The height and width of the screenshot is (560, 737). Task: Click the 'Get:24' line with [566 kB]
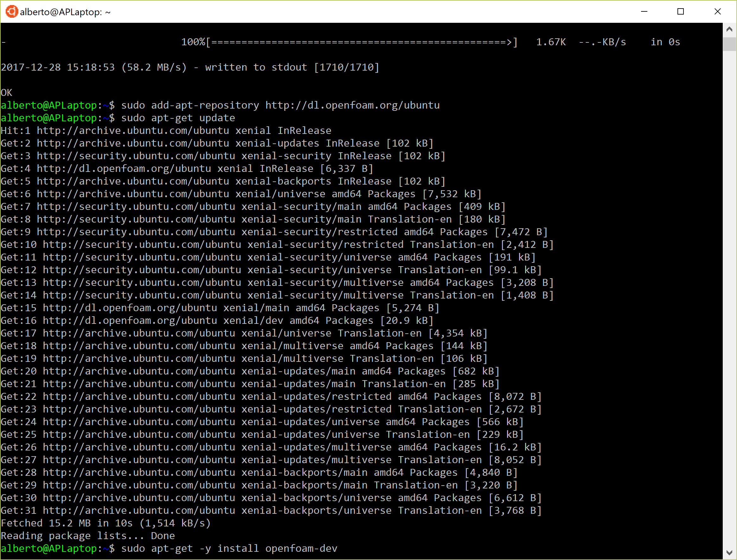point(262,422)
